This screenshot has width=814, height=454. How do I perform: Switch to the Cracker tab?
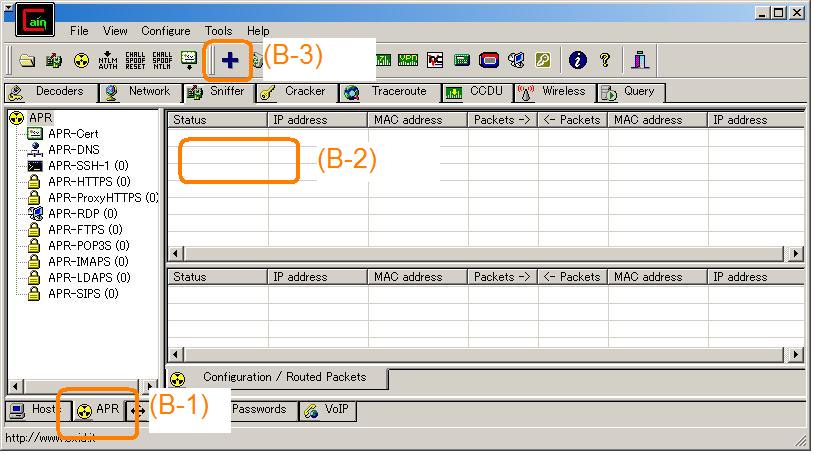(x=296, y=92)
